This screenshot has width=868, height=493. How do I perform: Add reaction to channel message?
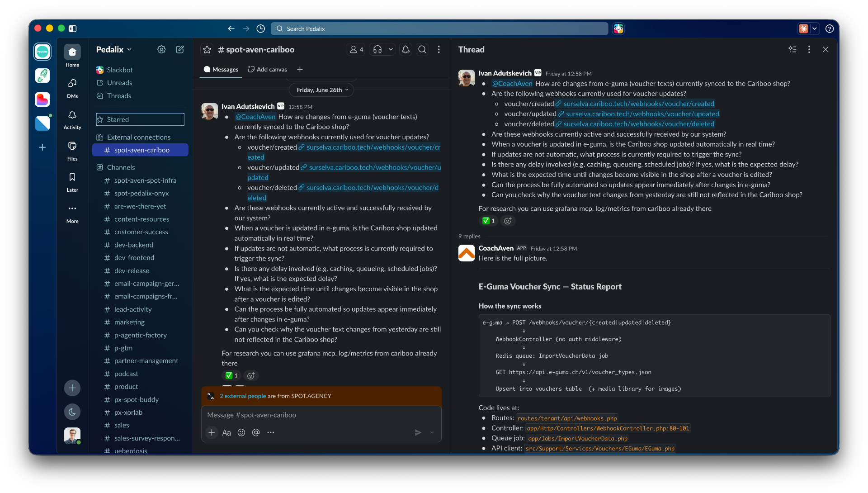click(251, 375)
